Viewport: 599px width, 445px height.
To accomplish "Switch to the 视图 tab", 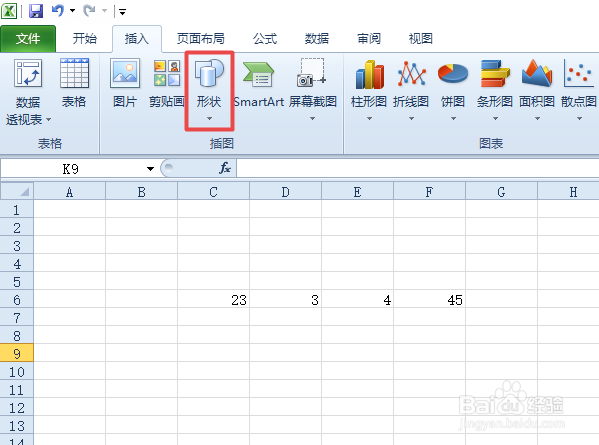I will point(421,39).
